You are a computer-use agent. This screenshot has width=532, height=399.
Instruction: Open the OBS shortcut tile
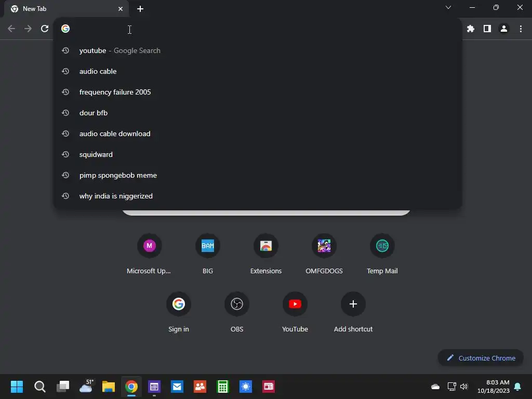pos(237,312)
